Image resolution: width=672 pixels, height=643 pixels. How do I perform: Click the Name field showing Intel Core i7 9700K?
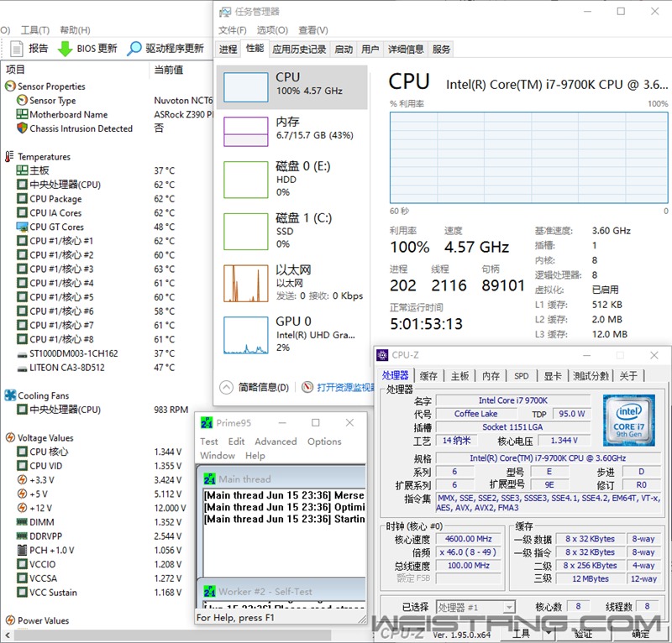click(512, 400)
